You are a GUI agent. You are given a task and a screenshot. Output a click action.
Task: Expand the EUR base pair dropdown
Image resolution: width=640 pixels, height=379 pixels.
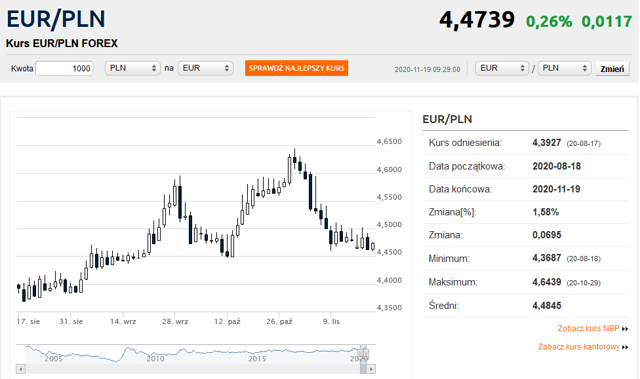pyautogui.click(x=502, y=68)
